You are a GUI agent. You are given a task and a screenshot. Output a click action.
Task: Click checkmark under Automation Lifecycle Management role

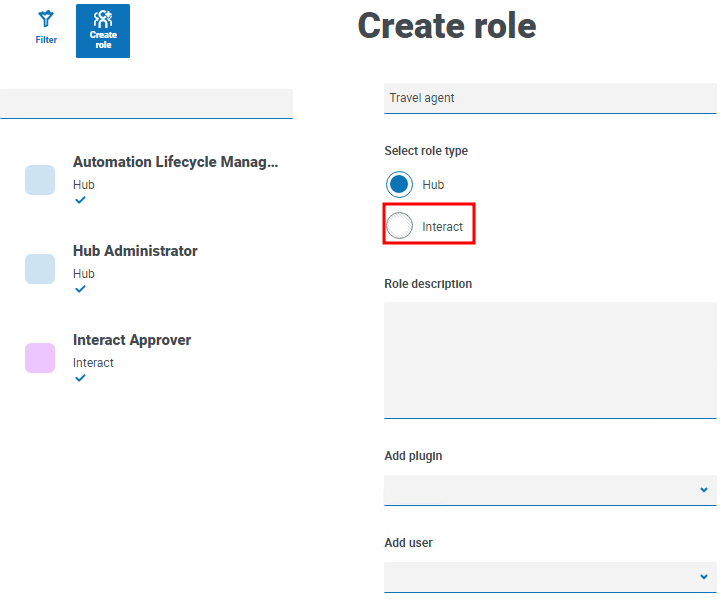pos(80,200)
